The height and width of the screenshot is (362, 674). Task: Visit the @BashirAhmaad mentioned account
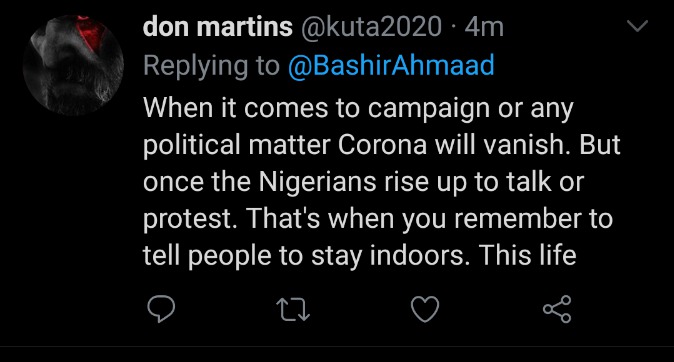pos(391,66)
